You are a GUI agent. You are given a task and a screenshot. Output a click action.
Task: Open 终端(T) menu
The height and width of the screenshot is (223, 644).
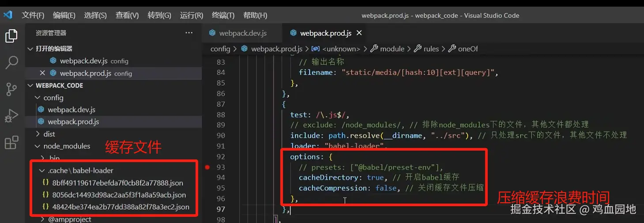point(223,15)
